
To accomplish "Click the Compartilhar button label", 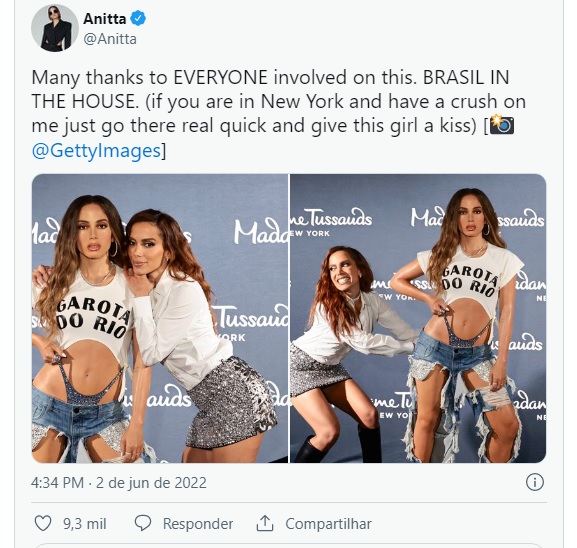I will [328, 523].
